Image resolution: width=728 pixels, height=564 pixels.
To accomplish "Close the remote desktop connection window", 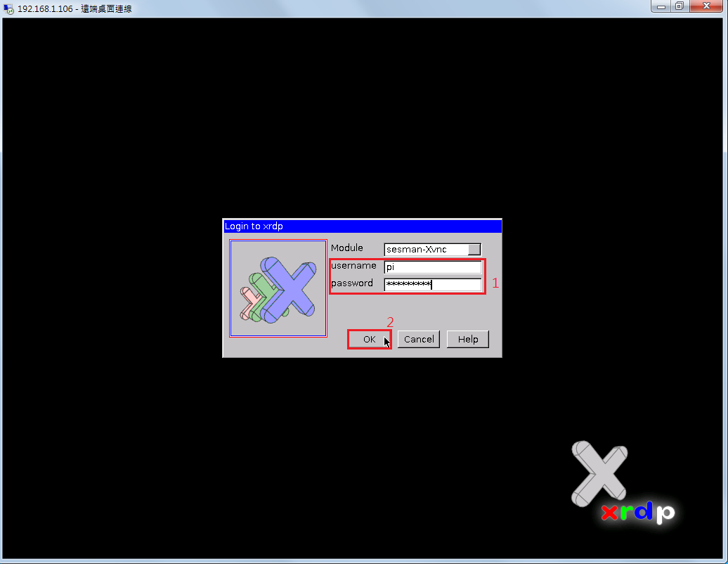I will (705, 6).
